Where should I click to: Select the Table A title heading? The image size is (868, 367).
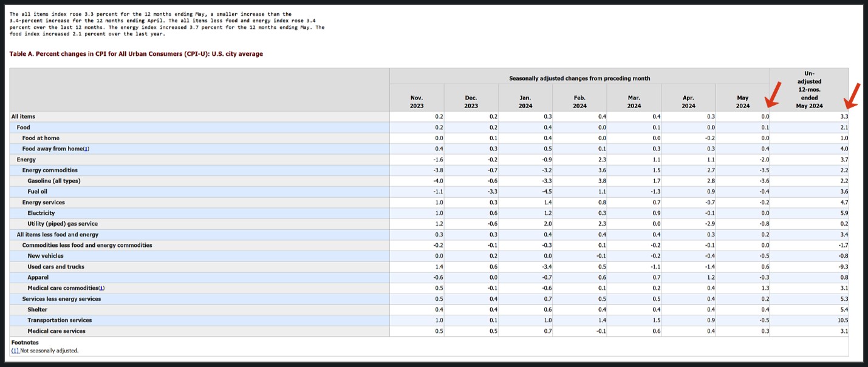[x=136, y=54]
